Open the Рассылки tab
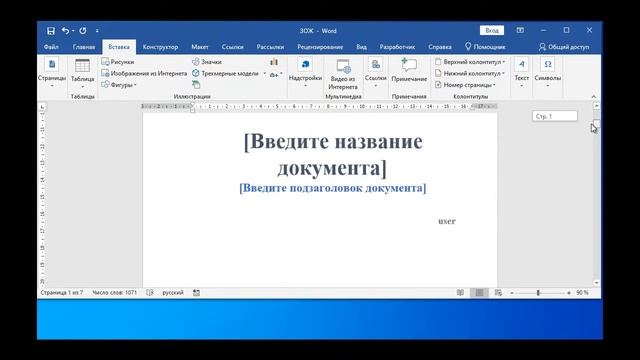Image resolution: width=640 pixels, height=360 pixels. point(270,47)
